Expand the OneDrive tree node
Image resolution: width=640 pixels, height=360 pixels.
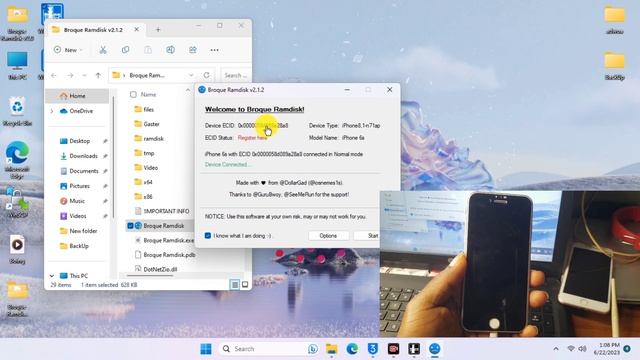(x=52, y=111)
